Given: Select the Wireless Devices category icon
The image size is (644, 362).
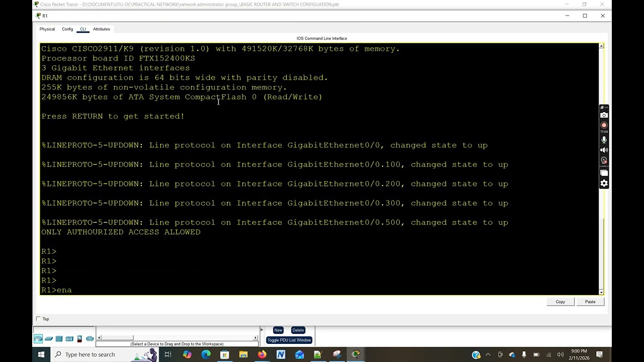Looking at the screenshot, I should tap(69, 339).
